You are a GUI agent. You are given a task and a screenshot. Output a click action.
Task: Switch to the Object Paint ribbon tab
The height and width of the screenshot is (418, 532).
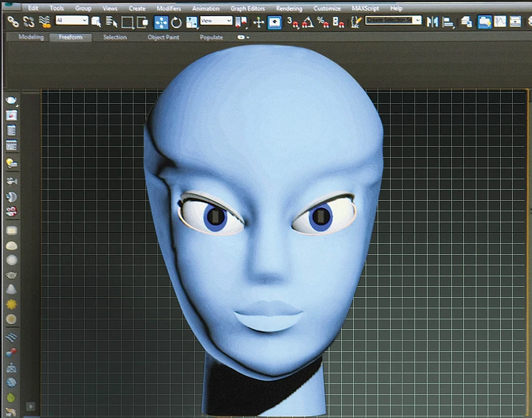coord(163,38)
